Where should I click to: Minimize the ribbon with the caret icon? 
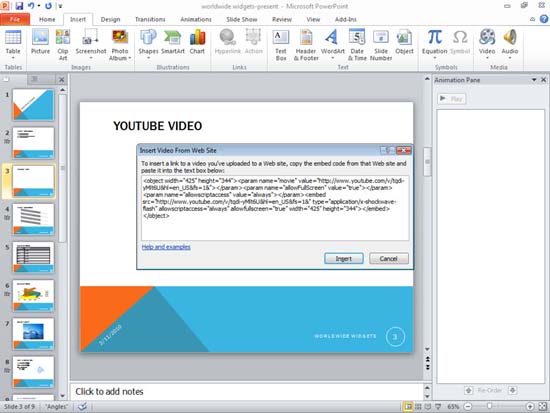[x=532, y=19]
